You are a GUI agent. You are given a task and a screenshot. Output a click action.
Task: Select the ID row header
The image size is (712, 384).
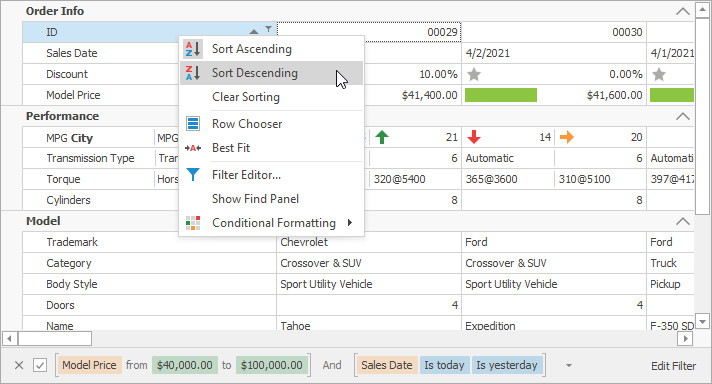coord(150,32)
